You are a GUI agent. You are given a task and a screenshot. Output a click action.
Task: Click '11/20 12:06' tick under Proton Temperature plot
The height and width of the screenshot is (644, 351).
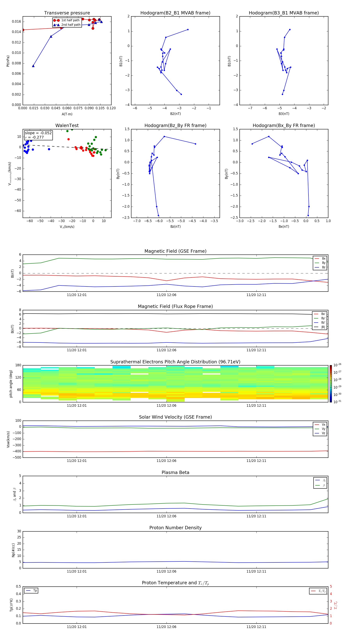pyautogui.click(x=166, y=627)
